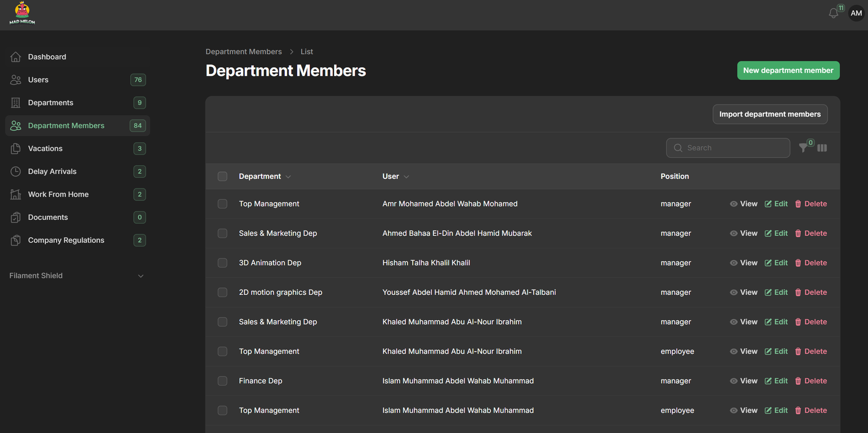
Task: Toggle columns using the column icon
Action: [822, 148]
